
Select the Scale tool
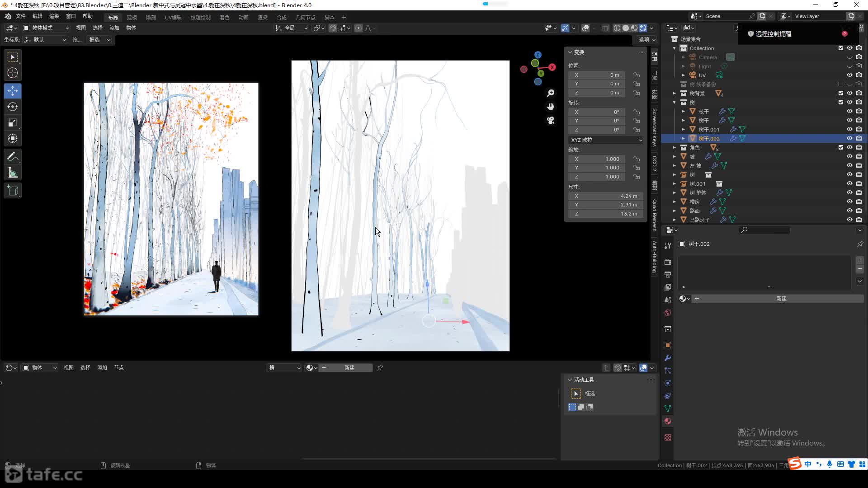[x=13, y=122]
